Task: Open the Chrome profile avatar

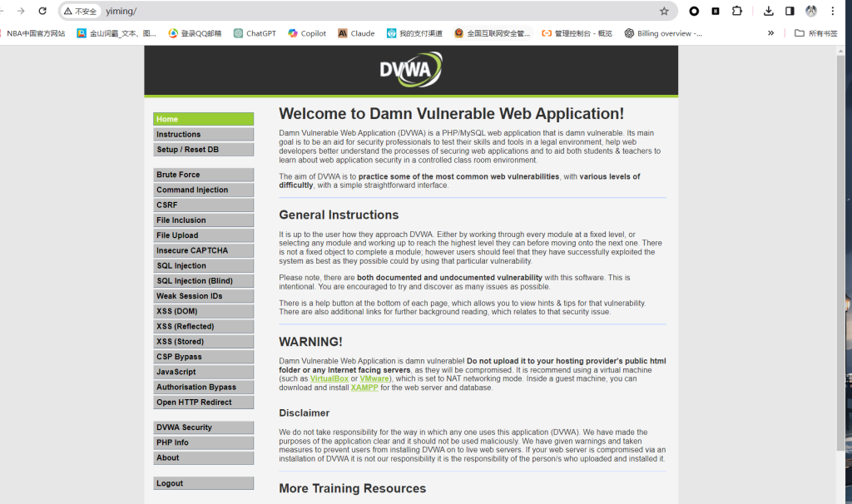Action: pos(811,12)
